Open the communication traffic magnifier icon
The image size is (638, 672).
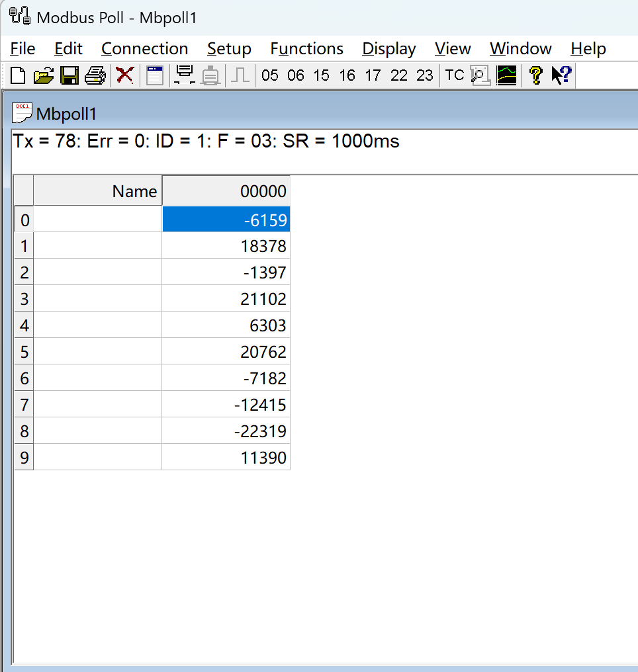(x=480, y=75)
